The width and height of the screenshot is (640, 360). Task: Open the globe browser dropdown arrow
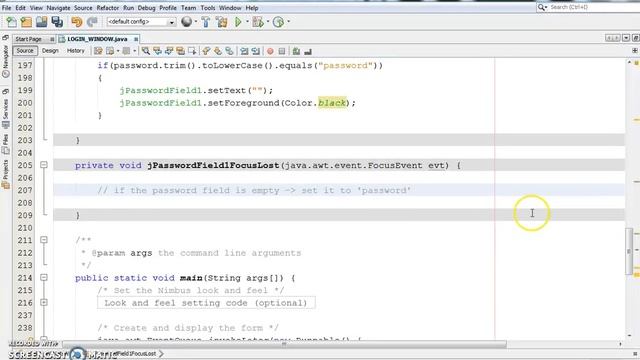196,22
